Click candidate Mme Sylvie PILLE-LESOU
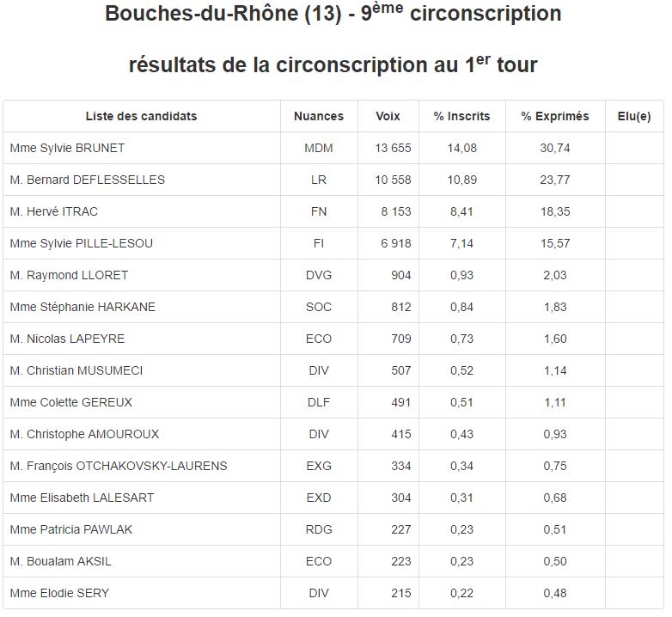This screenshot has width=672, height=617. coord(81,243)
